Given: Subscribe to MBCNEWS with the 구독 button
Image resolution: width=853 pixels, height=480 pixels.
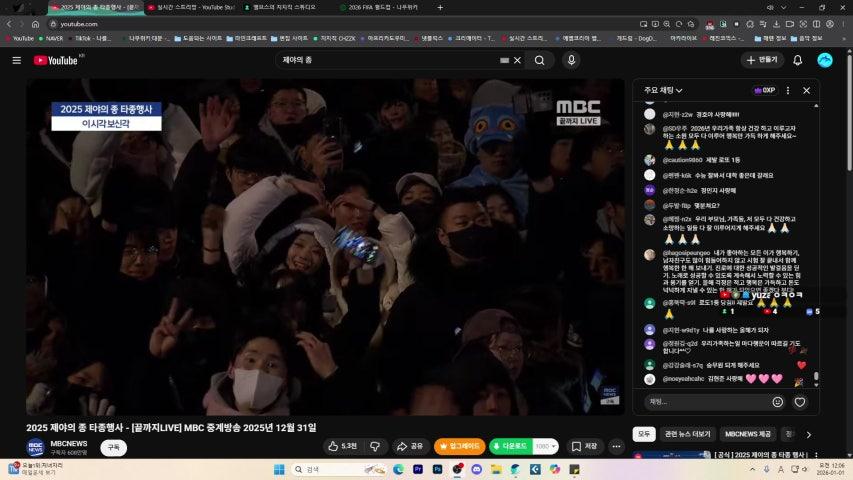Looking at the screenshot, I should (113, 447).
